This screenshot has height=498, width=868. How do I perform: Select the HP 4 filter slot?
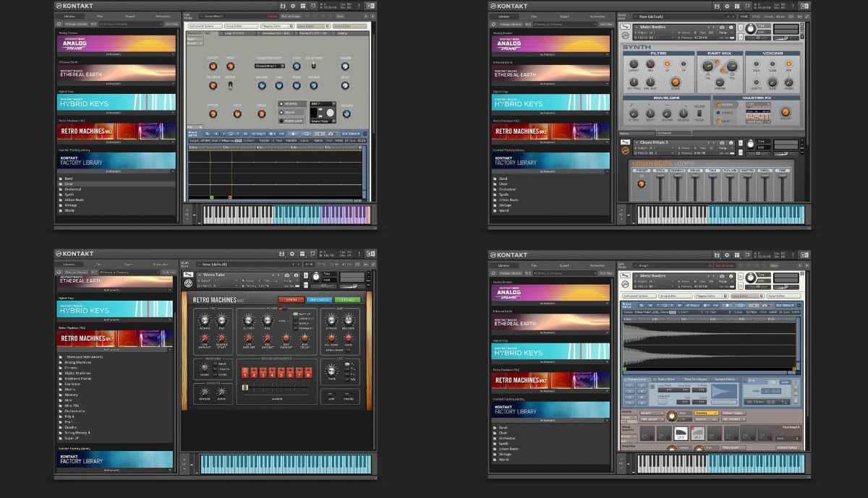(698, 434)
